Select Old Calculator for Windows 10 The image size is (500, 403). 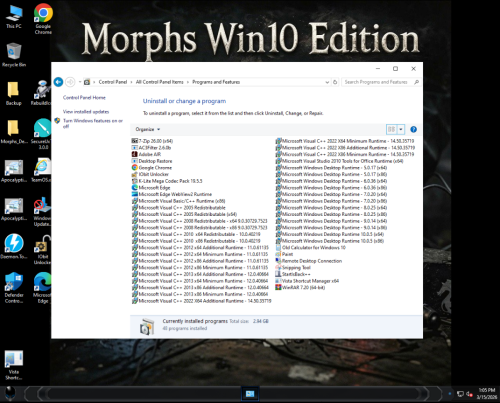click(x=311, y=247)
